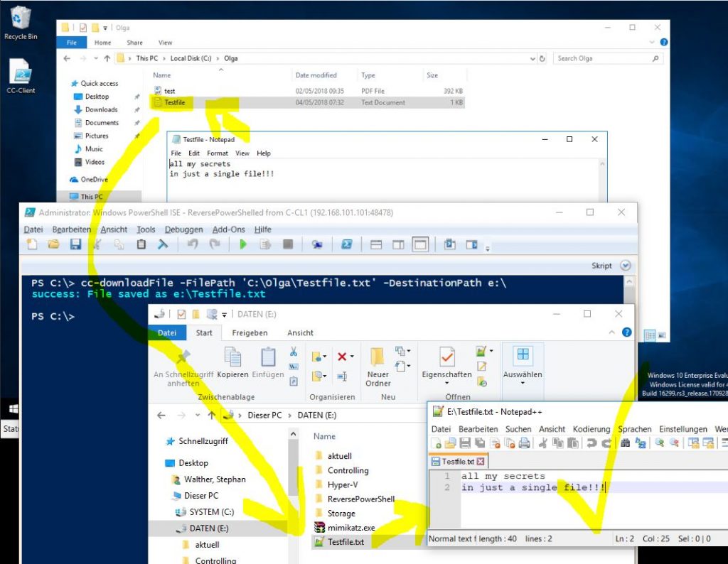The image size is (728, 564).
Task: Click Back arrow in DATEN explorer
Action: pos(161,415)
